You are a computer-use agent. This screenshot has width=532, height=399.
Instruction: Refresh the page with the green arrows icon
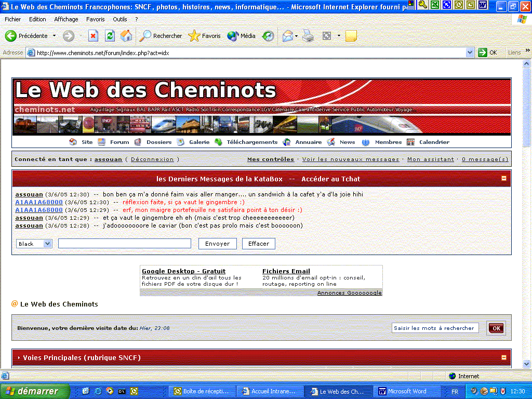110,36
